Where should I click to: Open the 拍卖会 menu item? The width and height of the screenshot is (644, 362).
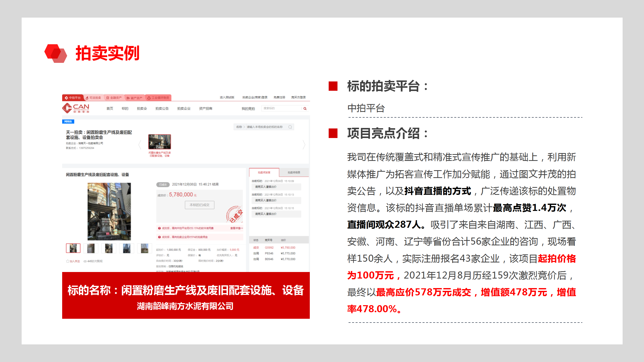[142, 109]
